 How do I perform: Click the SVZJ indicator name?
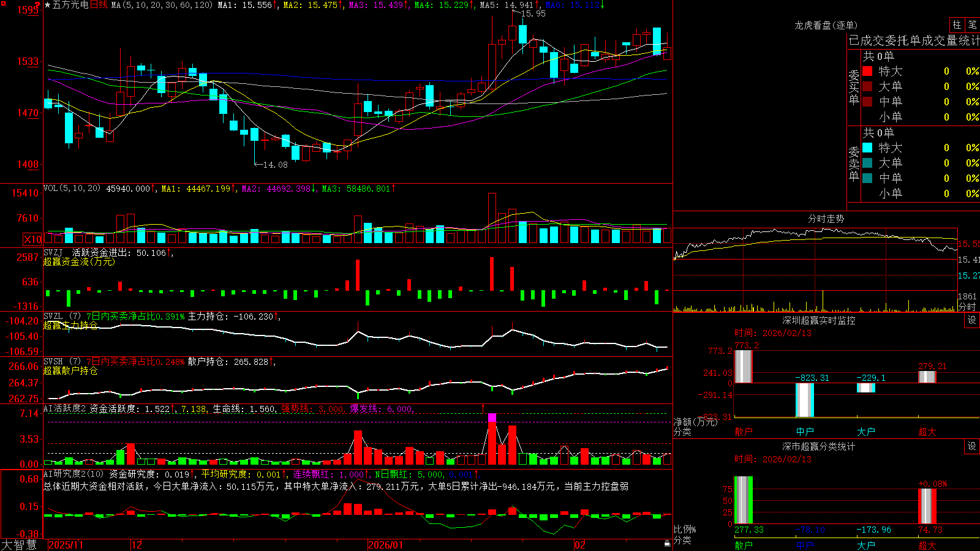(x=53, y=252)
